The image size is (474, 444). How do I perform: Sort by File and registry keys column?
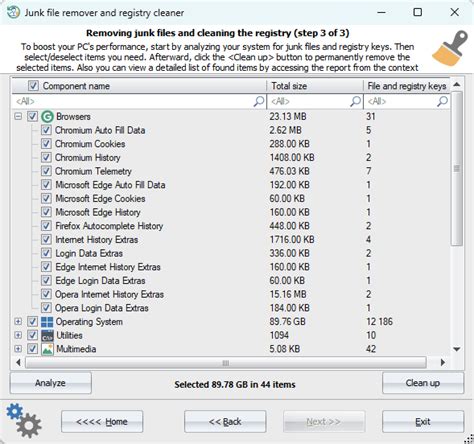407,86
